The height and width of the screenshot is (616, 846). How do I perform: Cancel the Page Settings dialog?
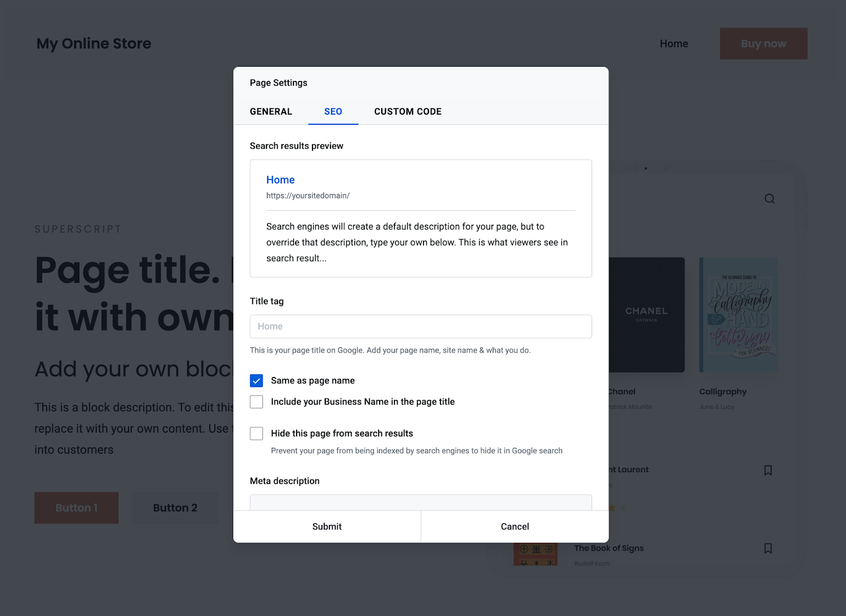click(x=515, y=527)
